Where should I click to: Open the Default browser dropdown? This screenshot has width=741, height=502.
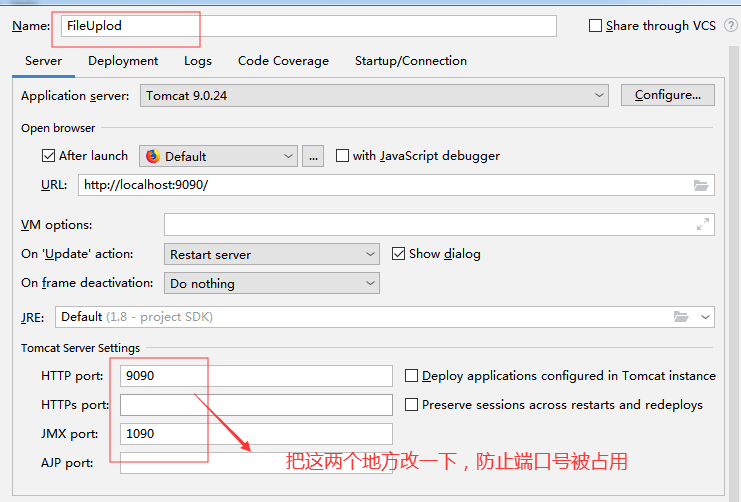[218, 156]
